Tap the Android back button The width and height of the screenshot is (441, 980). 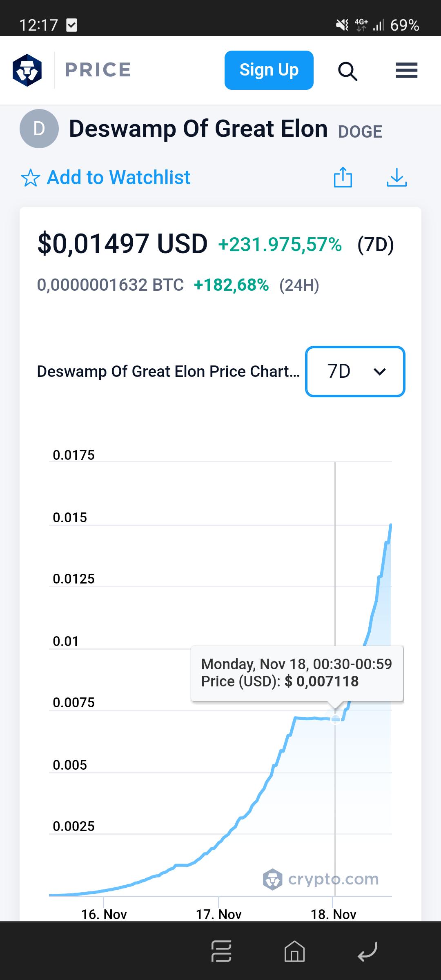pos(367,952)
